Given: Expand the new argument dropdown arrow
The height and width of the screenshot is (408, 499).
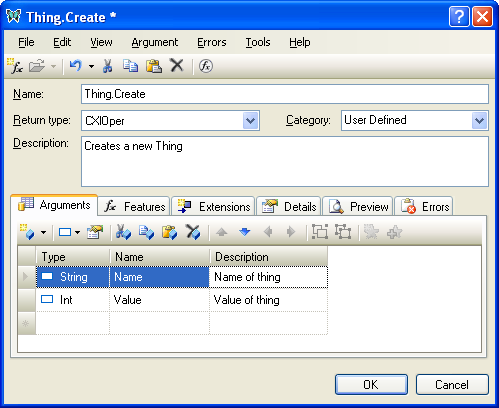Looking at the screenshot, I should click(43, 232).
